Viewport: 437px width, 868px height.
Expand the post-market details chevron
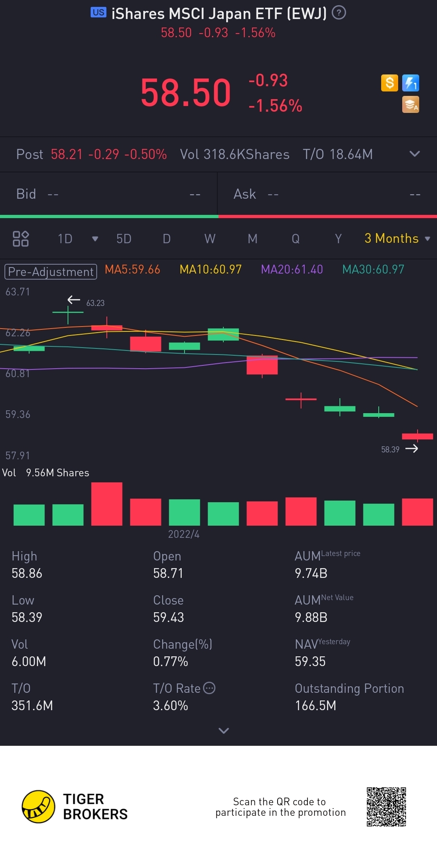(414, 154)
